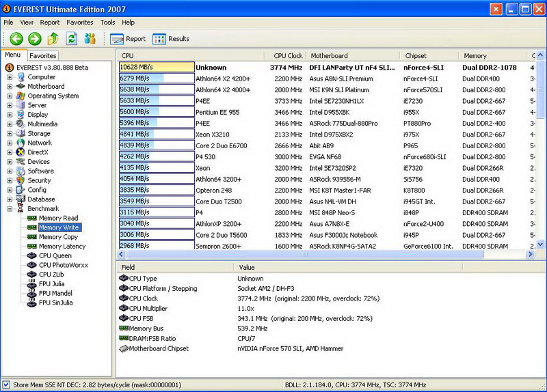Open the Favorites menu

tap(80, 23)
